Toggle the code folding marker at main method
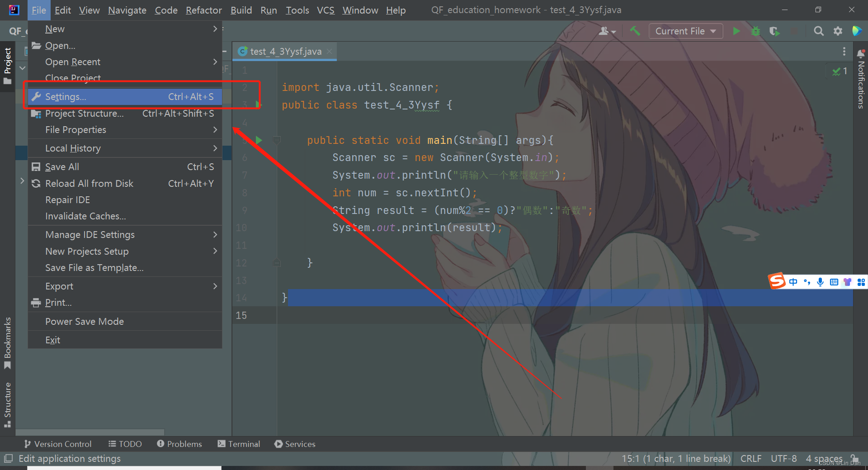 click(277, 140)
